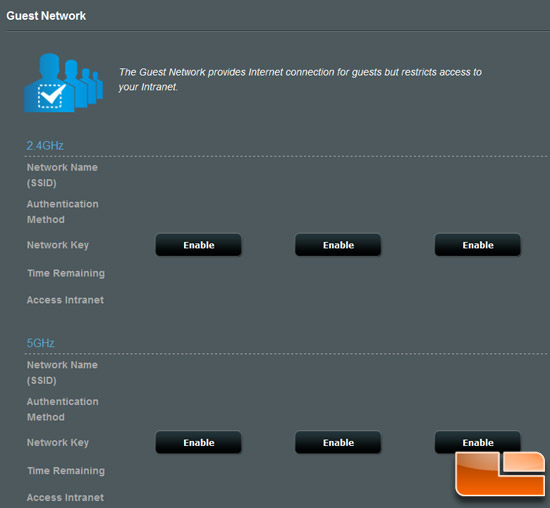Enable the second 5GHz guest network
This screenshot has height=508, width=550.
[x=338, y=442]
